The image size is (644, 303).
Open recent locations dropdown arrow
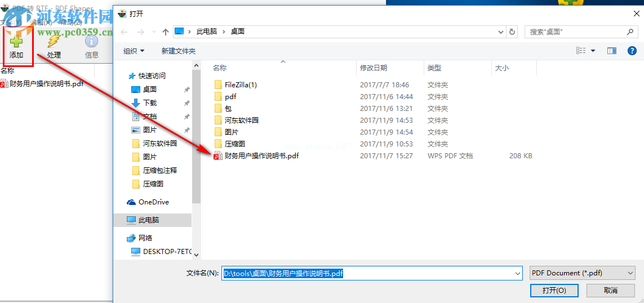click(154, 32)
